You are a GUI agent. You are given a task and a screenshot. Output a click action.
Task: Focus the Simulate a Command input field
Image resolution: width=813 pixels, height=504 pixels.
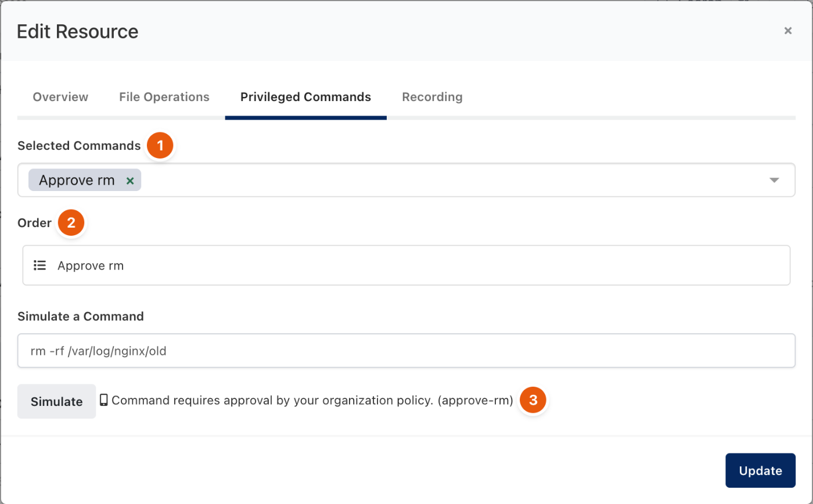406,351
